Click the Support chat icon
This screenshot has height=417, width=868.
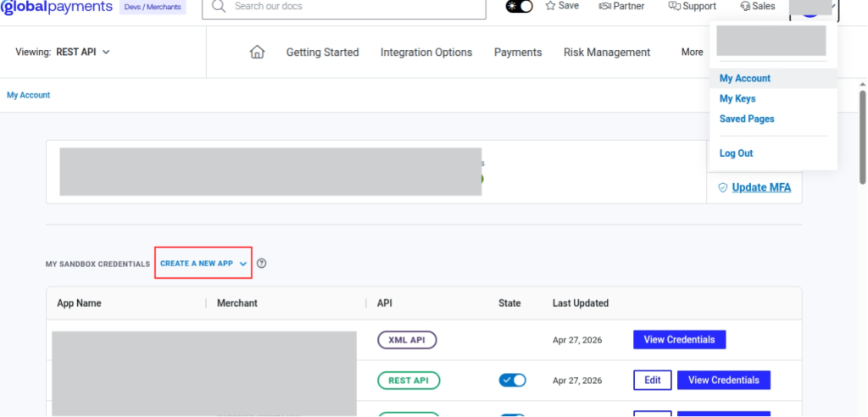pyautogui.click(x=674, y=6)
